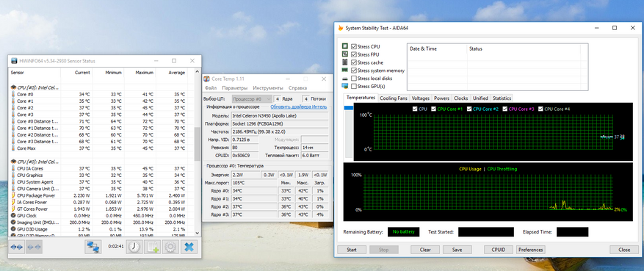Toggle CPU Core #3 graph checkbox
Viewport: 644px width, 271px height.
coord(504,109)
